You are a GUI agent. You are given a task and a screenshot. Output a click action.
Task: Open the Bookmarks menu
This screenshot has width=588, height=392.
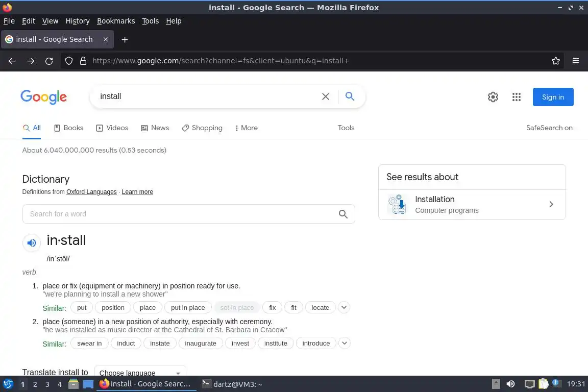116,21
